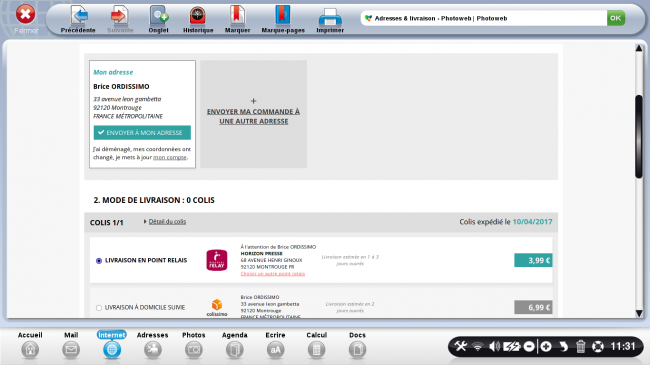Image resolution: width=650 pixels, height=365 pixels.
Task: Zoom out with the minus icon
Action: (x=529, y=346)
